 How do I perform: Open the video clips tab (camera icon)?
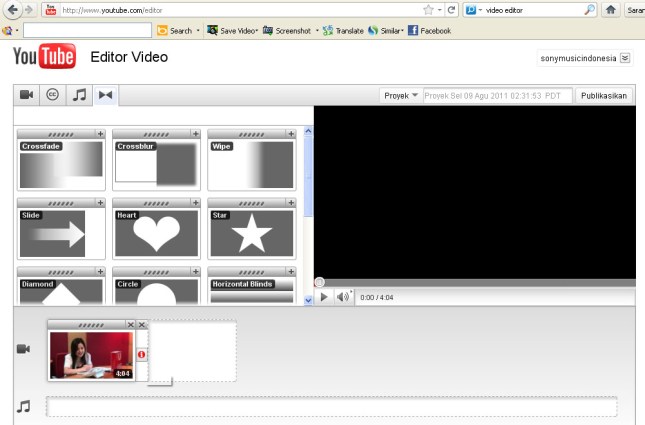[25, 95]
